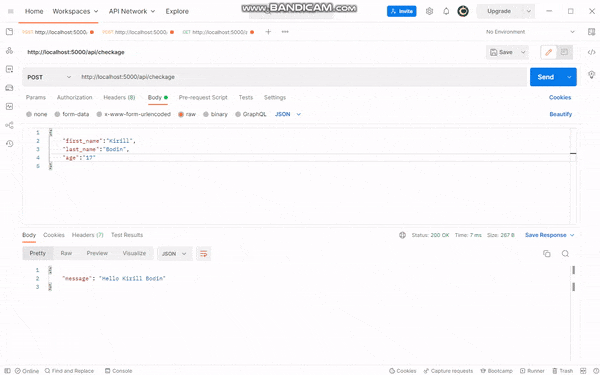Open the Save Response dropdown
The image size is (600, 375).
(x=549, y=235)
